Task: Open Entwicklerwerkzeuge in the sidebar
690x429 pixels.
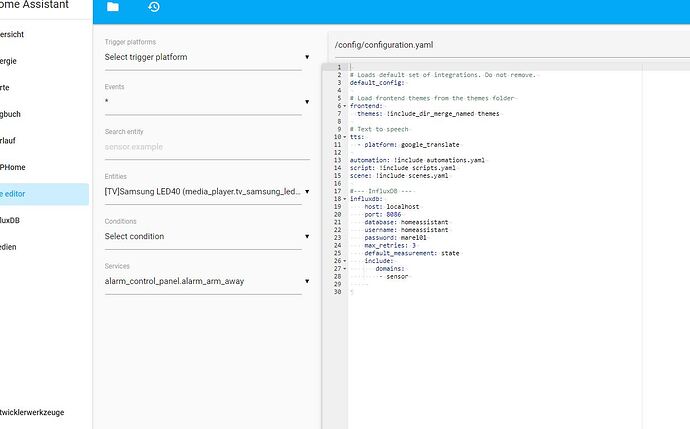Action: (x=44, y=412)
